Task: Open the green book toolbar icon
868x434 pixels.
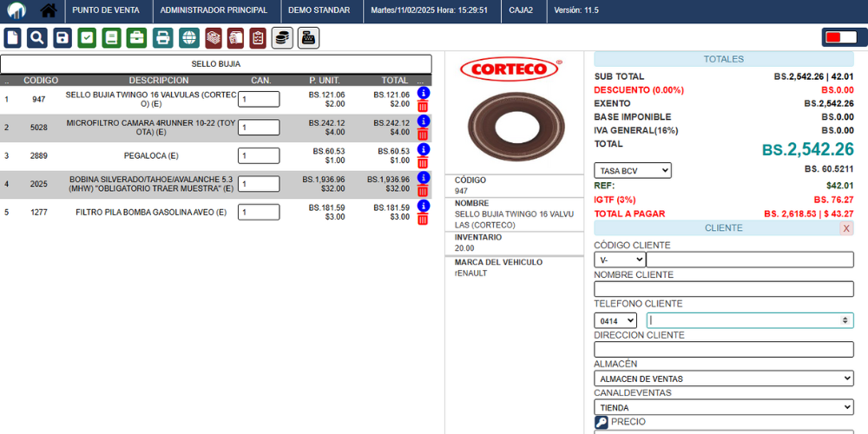Action: (x=111, y=38)
